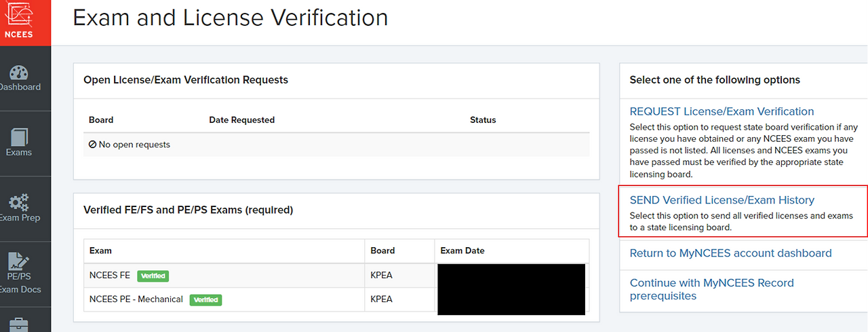The width and height of the screenshot is (868, 332).
Task: Click the Verified badge for NCEES PE - Mechanical
Action: [x=205, y=299]
